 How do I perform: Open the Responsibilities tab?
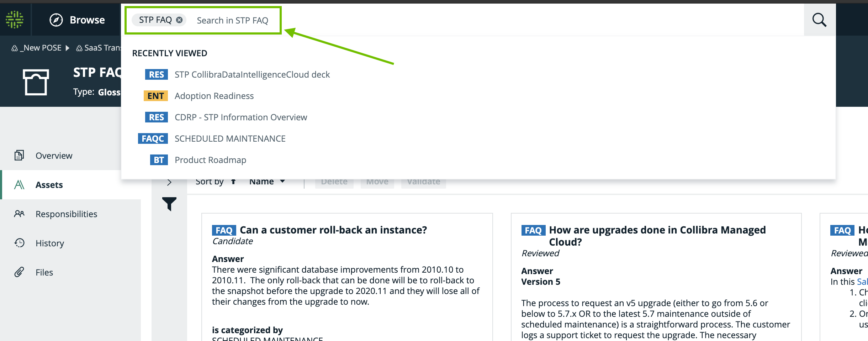pos(66,214)
